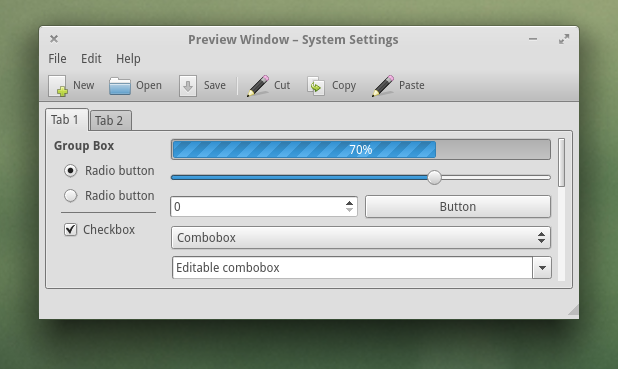Increase spinbox value with up arrow
Viewport: 618px width, 369px height.
coord(349,203)
